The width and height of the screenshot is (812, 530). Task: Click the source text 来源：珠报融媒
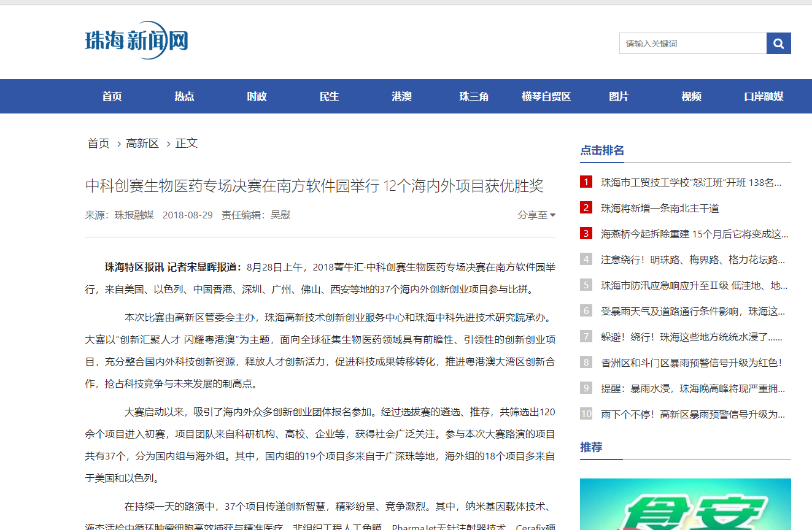pyautogui.click(x=120, y=215)
